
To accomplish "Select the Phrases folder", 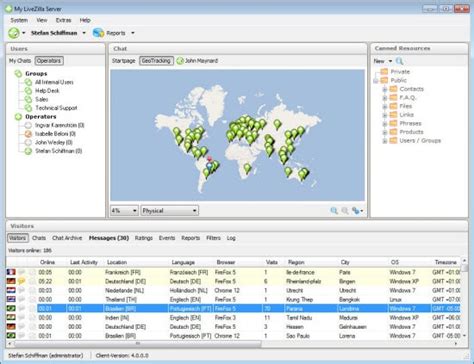I will click(x=410, y=123).
